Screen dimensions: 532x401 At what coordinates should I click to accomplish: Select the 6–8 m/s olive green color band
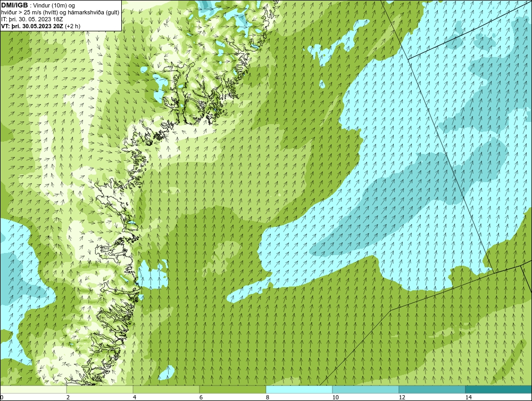233,389
